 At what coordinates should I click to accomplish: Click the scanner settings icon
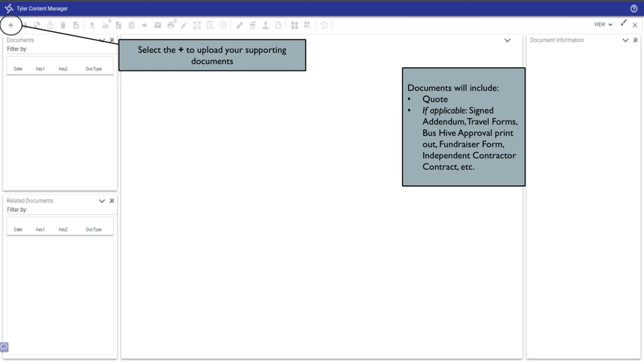pyautogui.click(x=106, y=24)
